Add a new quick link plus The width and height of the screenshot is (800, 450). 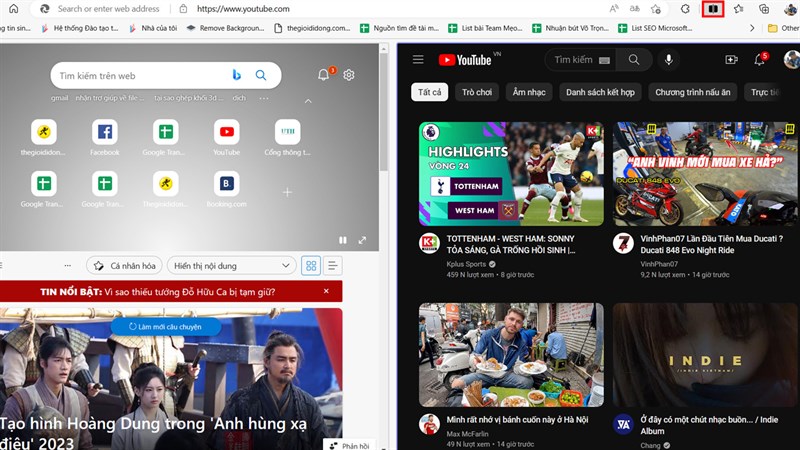[287, 192]
